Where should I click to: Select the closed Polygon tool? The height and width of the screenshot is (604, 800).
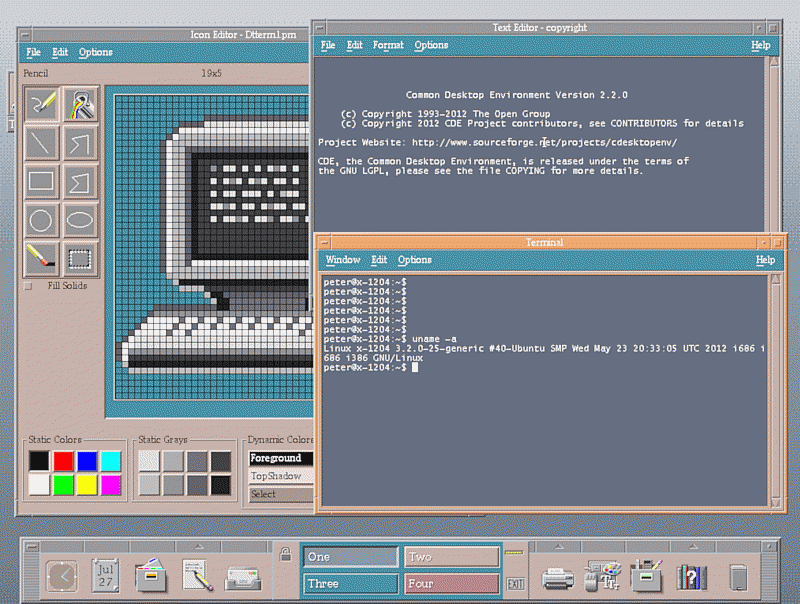coord(80,182)
